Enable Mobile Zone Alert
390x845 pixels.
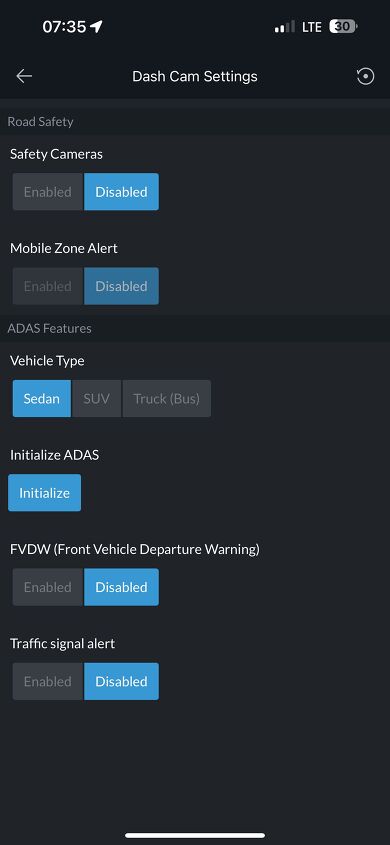[48, 286]
